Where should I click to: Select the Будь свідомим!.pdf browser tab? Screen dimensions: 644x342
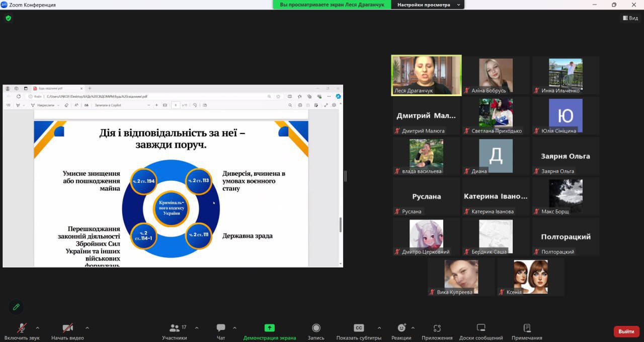point(58,88)
